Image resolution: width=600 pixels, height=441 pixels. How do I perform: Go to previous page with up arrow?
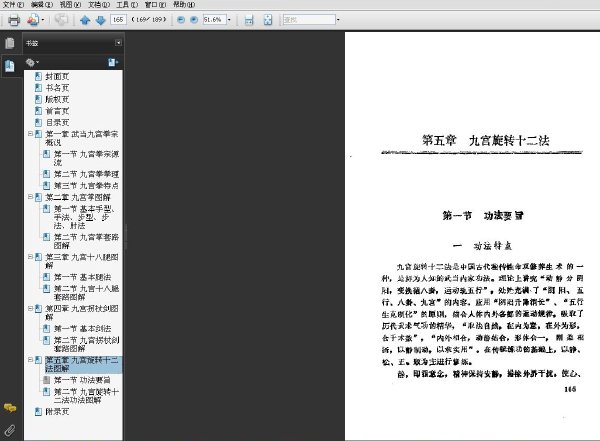(x=85, y=20)
